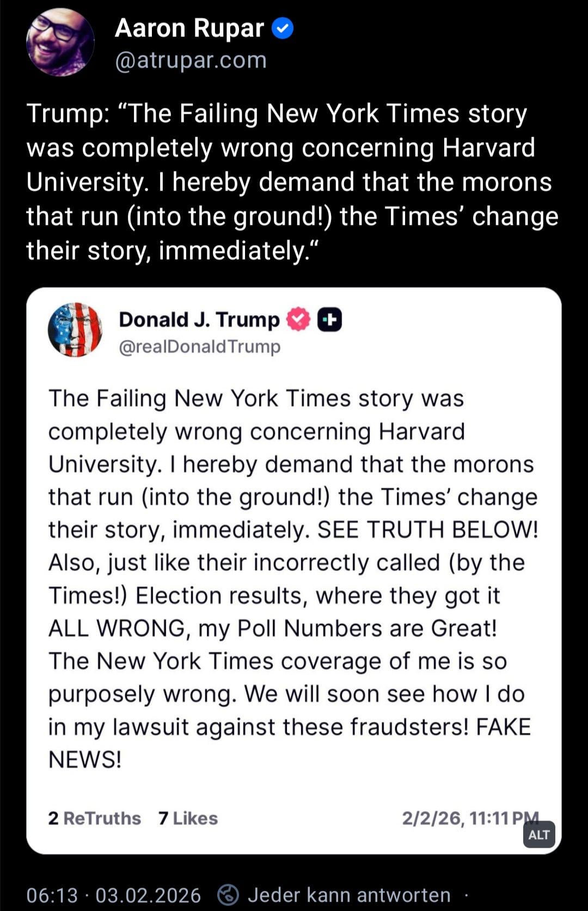Click the globe icon before Jeder kann antworten
The width and height of the screenshot is (588, 911).
click(x=228, y=895)
